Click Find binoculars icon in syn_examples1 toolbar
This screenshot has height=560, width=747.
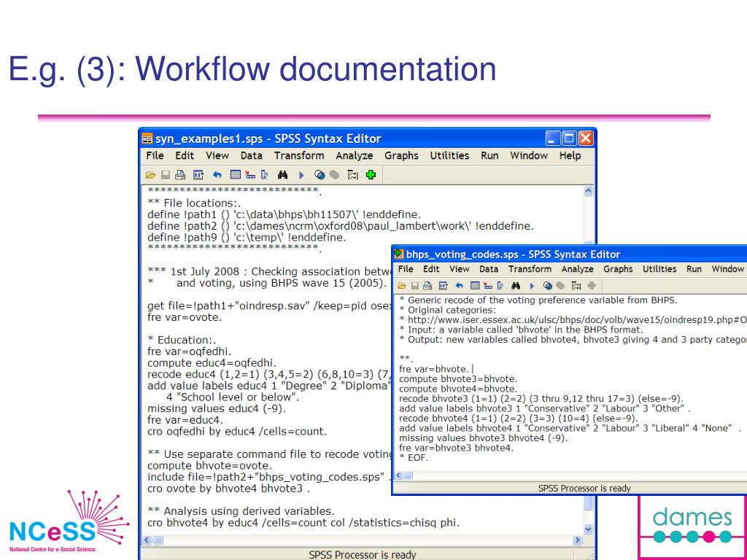point(282,175)
